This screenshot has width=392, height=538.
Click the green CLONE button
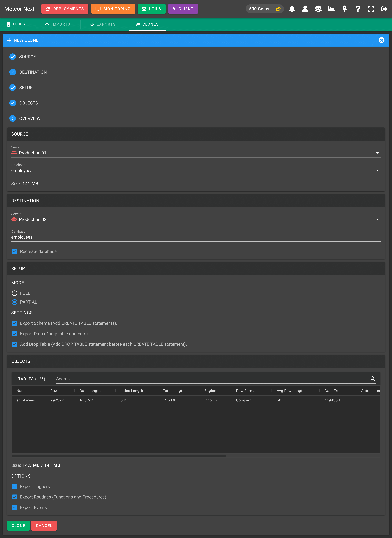pos(18,526)
